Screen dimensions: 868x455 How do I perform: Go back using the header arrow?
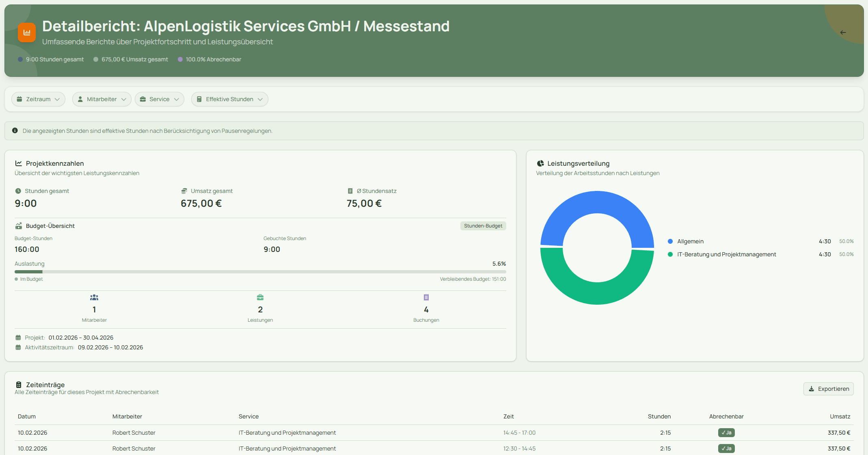[843, 32]
